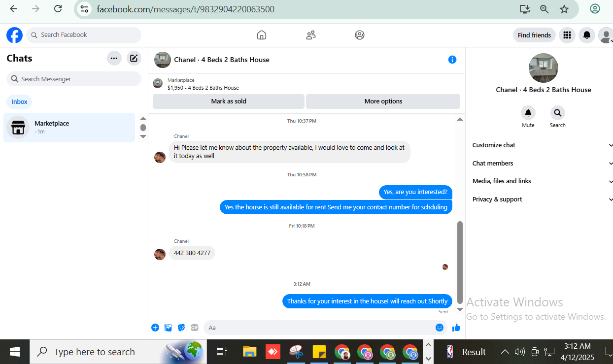Open Task View on taskbar
Screen dimensions: 613x364
[222, 352]
